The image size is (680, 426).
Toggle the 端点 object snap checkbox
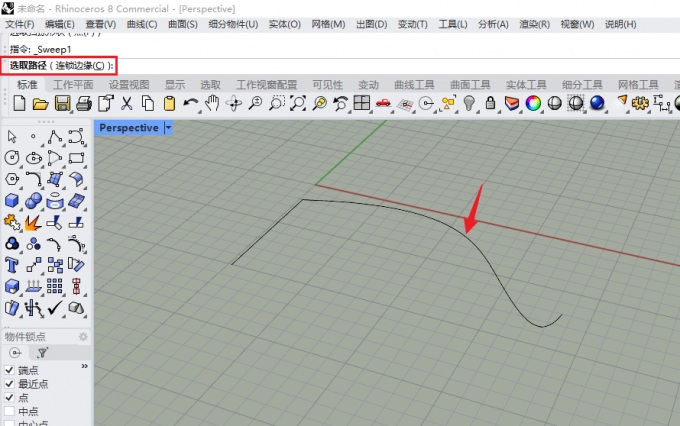(x=9, y=370)
